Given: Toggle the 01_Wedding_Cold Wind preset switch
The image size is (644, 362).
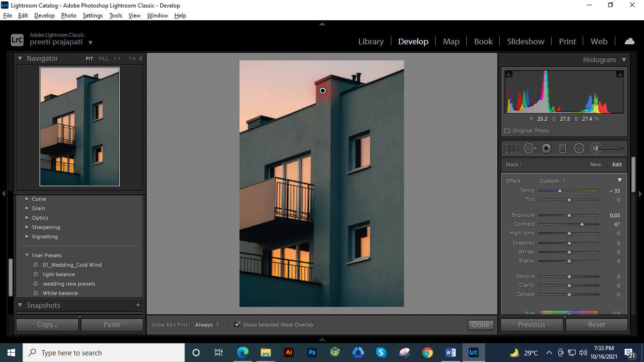Looking at the screenshot, I should pos(36,265).
